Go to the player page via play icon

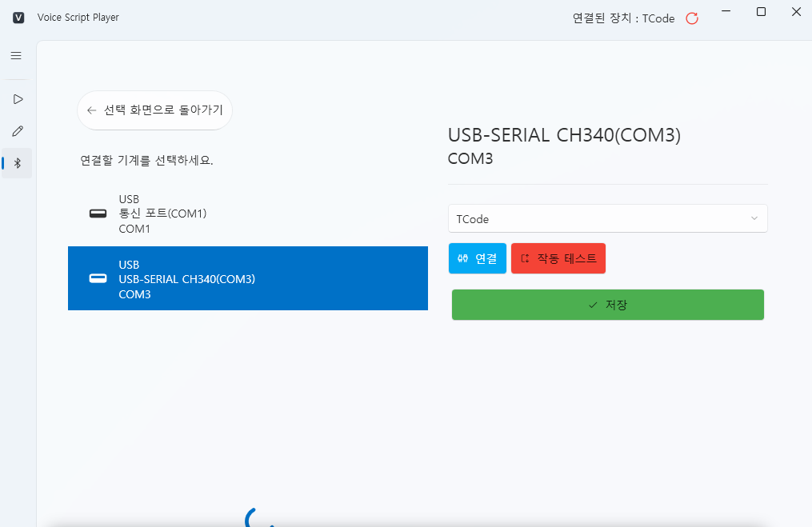tap(18, 99)
